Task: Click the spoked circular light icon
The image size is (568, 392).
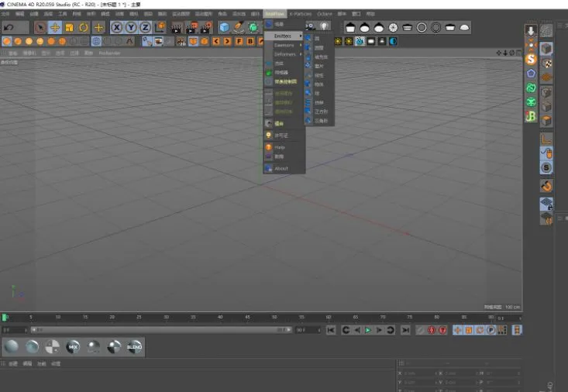Action: pos(393,28)
